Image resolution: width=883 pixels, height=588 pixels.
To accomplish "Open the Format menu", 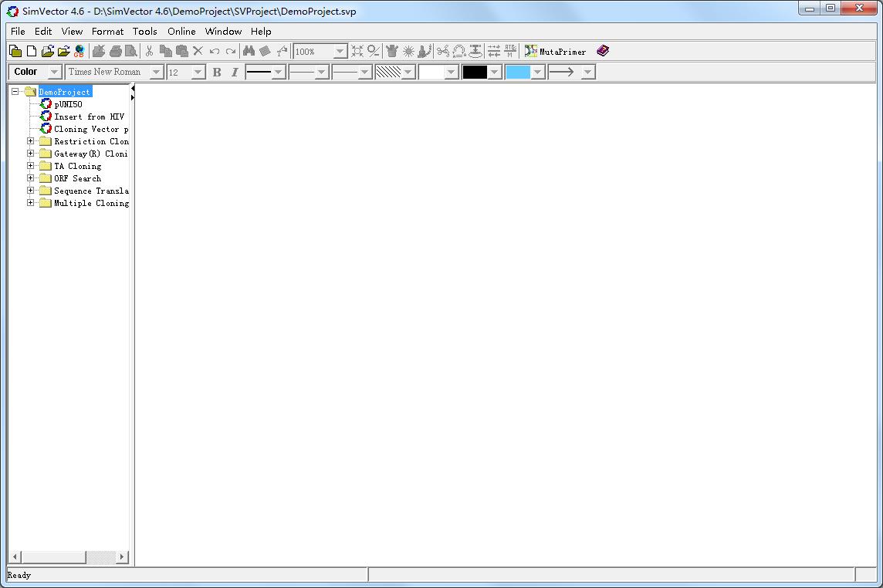I will pos(107,32).
